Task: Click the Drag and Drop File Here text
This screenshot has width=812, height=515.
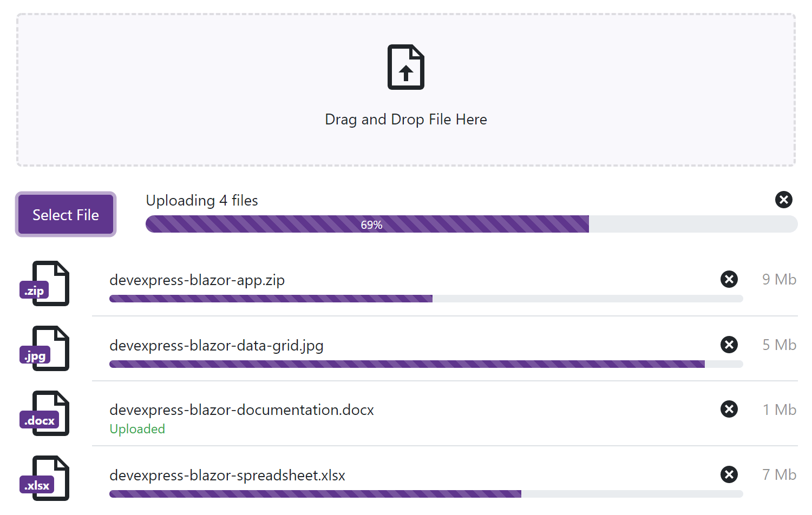Action: coord(406,120)
